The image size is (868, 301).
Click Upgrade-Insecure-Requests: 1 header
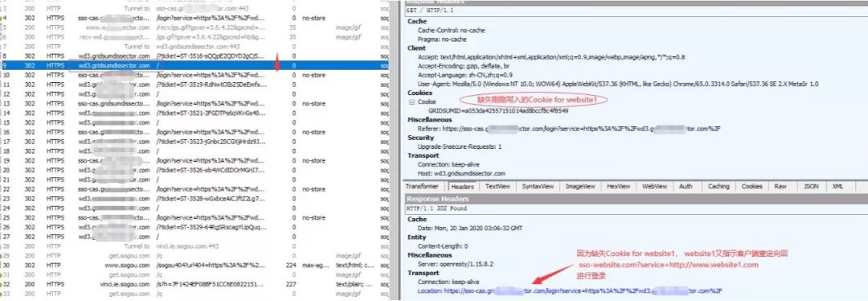pyautogui.click(x=460, y=147)
